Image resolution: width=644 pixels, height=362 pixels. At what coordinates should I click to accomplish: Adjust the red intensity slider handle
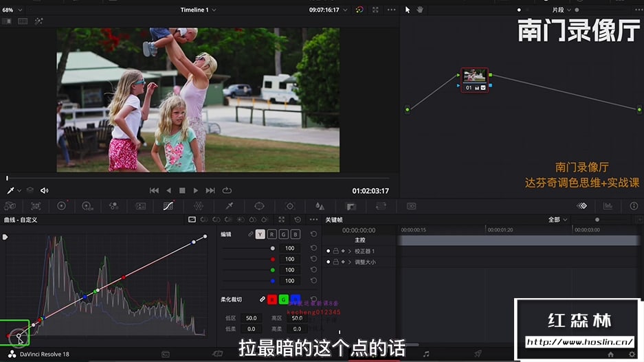tap(273, 259)
